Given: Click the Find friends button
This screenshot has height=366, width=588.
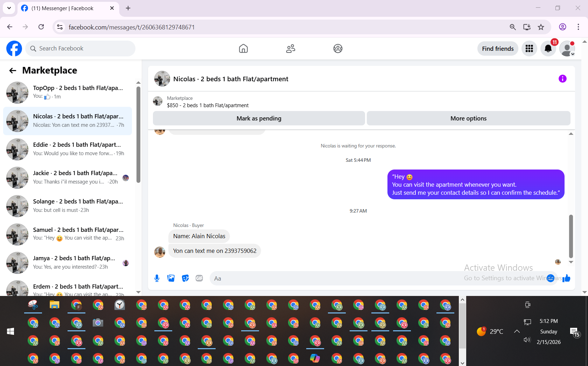Looking at the screenshot, I should (498, 49).
